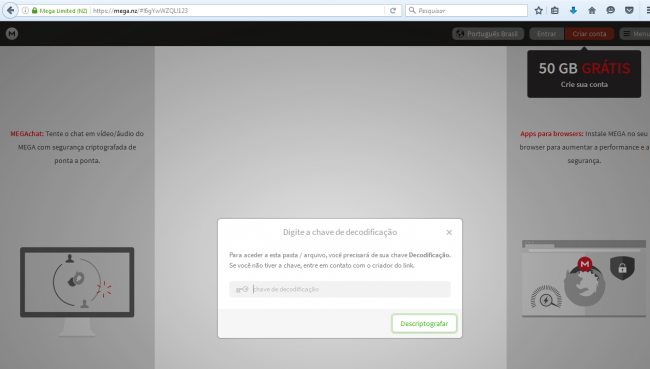Open site information via the info icon

[x=25, y=10]
